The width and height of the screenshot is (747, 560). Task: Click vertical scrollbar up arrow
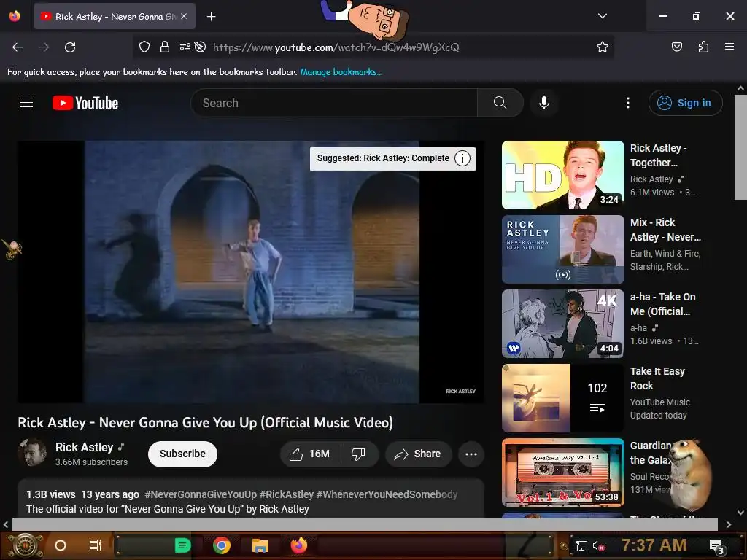coord(740,88)
